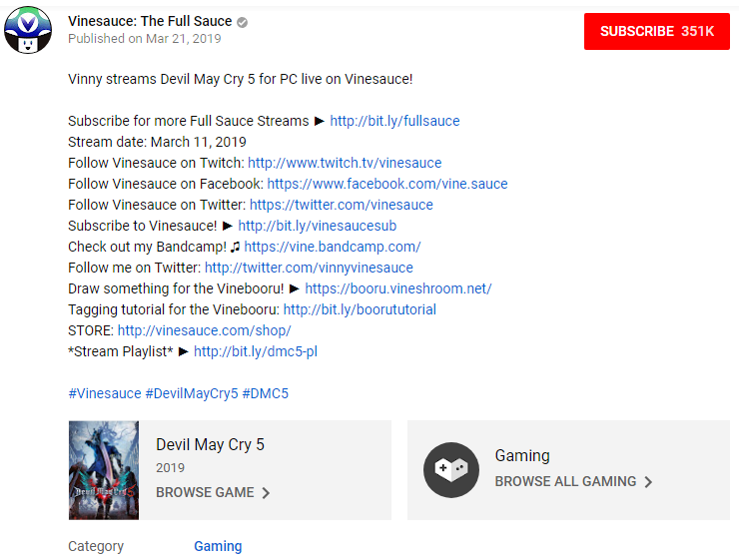Click the music note icon beside Bandcamp
739x560 pixels.
coord(235,247)
